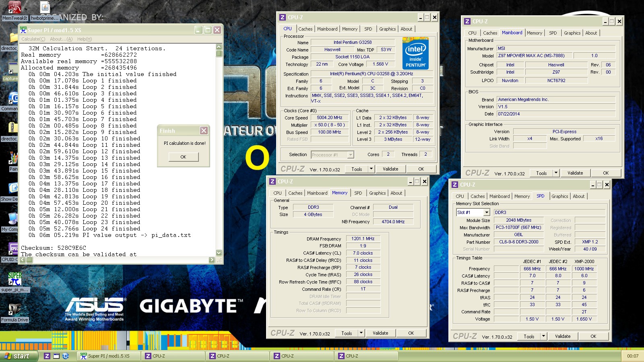Click the Super PI vertical scrollbar down arrow
Image resolution: width=644 pixels, height=362 pixels.
coord(219,253)
